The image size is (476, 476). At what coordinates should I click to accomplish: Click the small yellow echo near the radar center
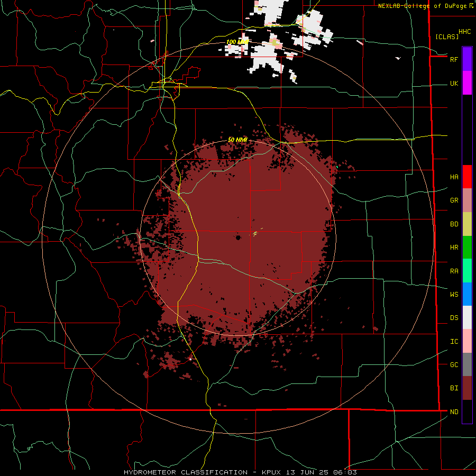(255, 233)
